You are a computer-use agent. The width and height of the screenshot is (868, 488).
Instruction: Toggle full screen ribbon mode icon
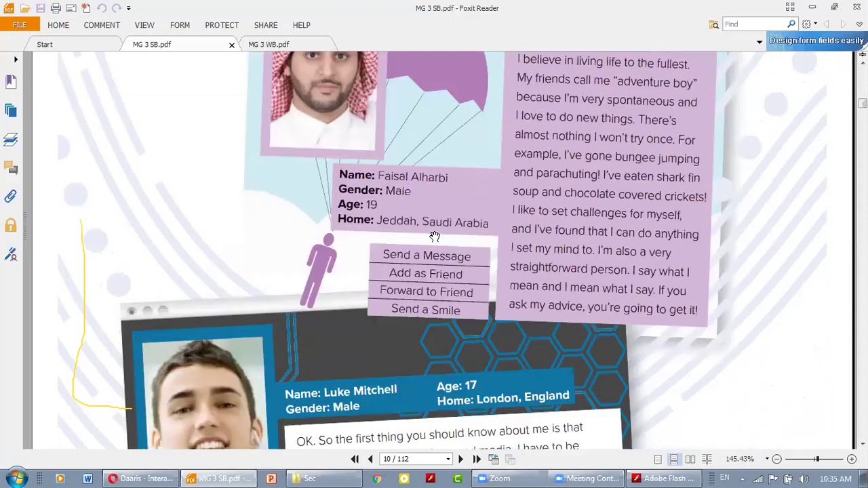tap(790, 7)
